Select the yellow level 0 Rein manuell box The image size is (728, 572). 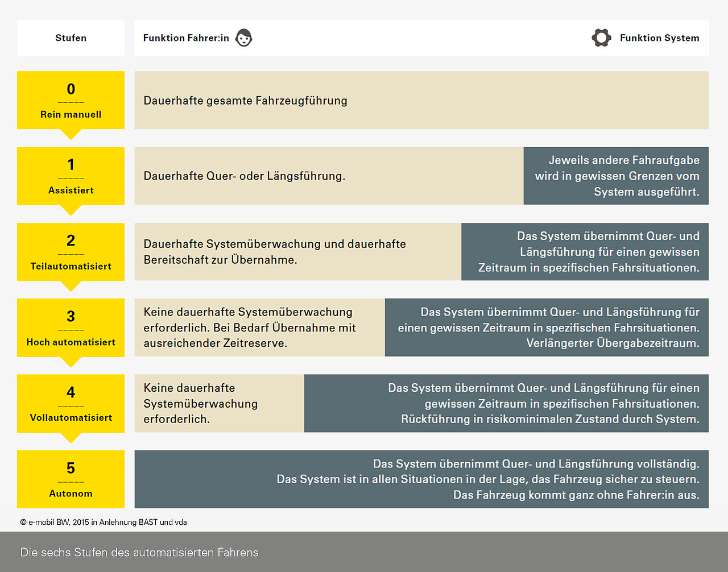[71, 100]
